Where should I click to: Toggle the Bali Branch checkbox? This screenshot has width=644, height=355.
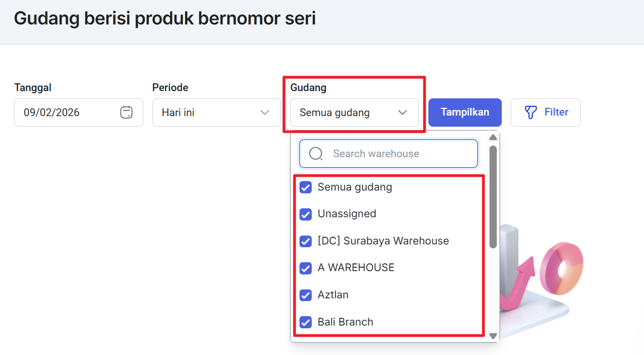pyautogui.click(x=306, y=322)
